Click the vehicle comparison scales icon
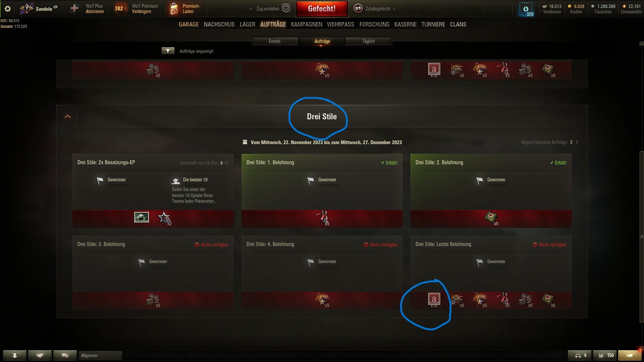This screenshot has height=362, width=644. [x=579, y=355]
